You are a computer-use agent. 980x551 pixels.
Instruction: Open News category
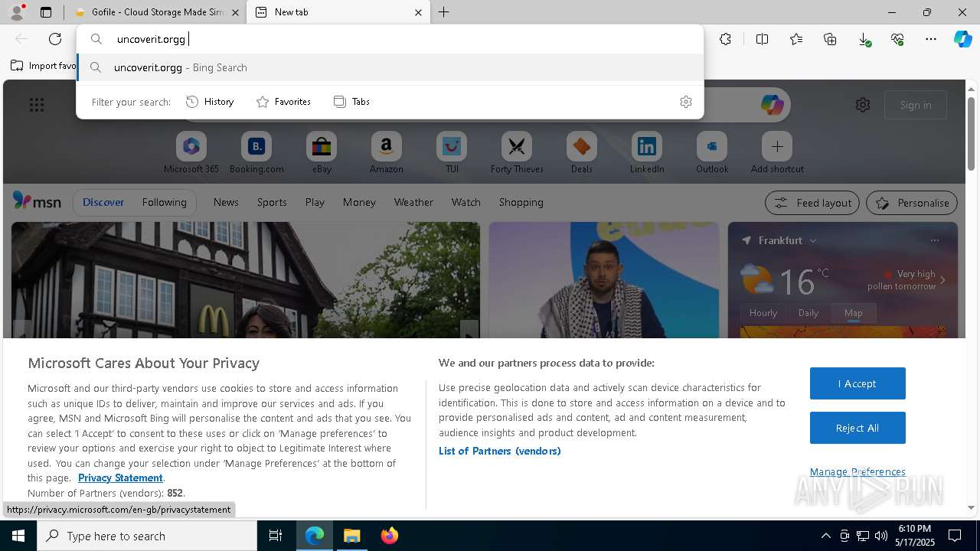pyautogui.click(x=226, y=202)
